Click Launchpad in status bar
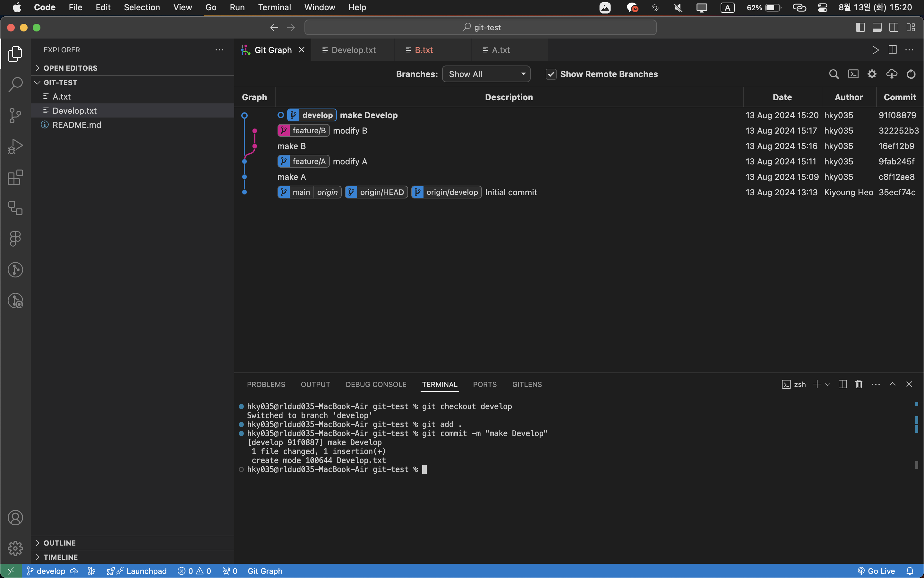Viewport: 924px width, 578px height. tap(136, 571)
